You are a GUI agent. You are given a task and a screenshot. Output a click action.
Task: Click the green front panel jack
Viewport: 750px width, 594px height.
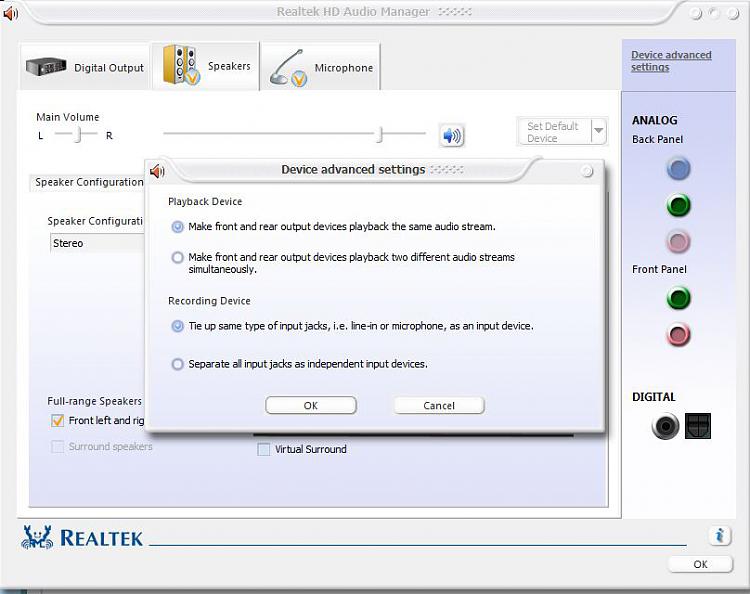pyautogui.click(x=678, y=298)
